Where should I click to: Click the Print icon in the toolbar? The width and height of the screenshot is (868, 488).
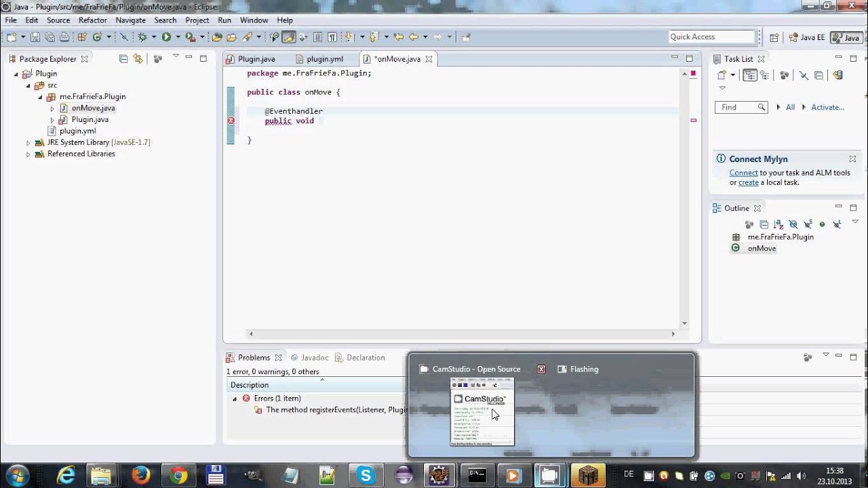point(64,37)
